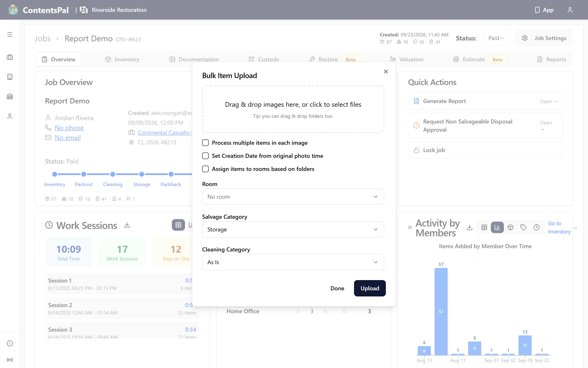
Task: Click the Upload button
Action: coord(370,288)
